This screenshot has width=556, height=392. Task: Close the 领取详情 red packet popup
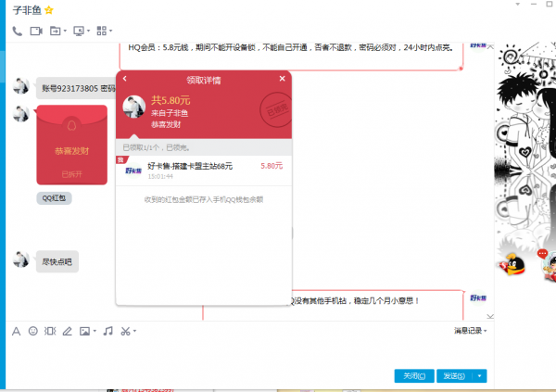point(282,79)
